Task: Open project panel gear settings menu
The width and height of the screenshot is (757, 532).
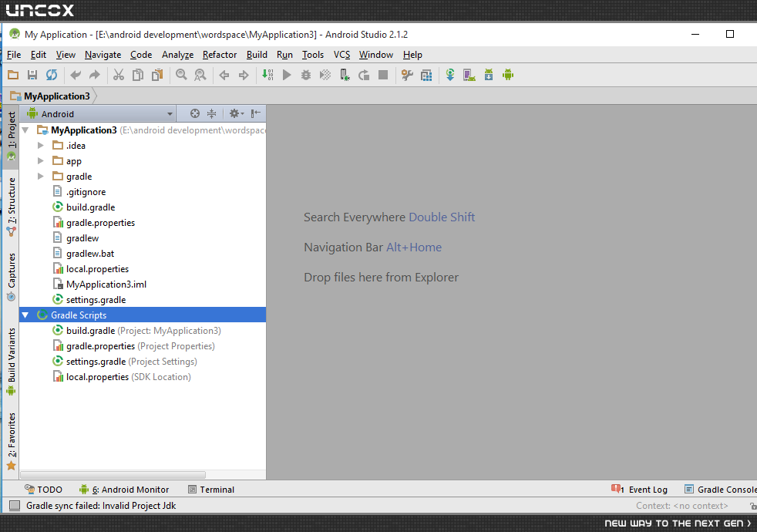Action: pyautogui.click(x=237, y=113)
